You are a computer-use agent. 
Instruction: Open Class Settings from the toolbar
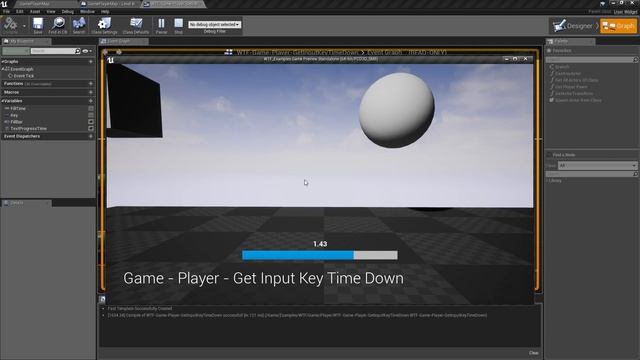pyautogui.click(x=104, y=25)
